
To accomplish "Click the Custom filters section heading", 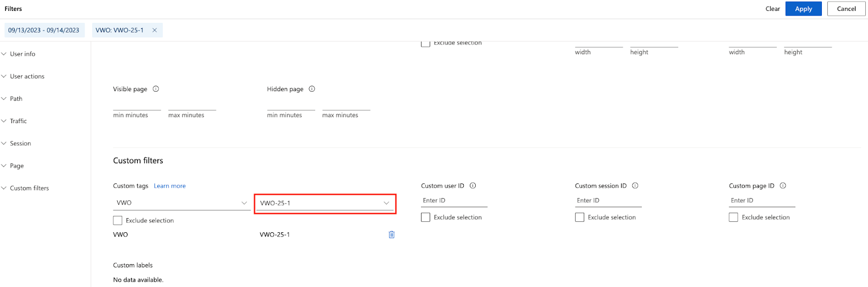I will pos(138,161).
